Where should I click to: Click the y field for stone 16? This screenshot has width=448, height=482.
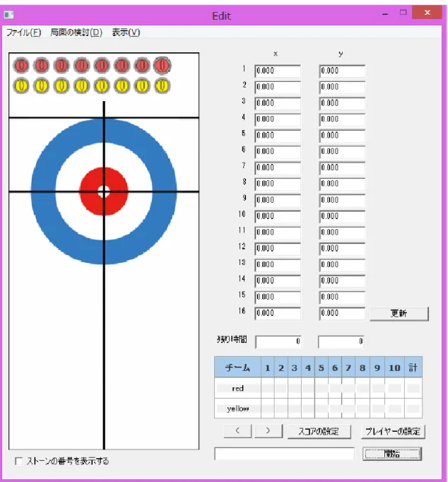coord(342,313)
